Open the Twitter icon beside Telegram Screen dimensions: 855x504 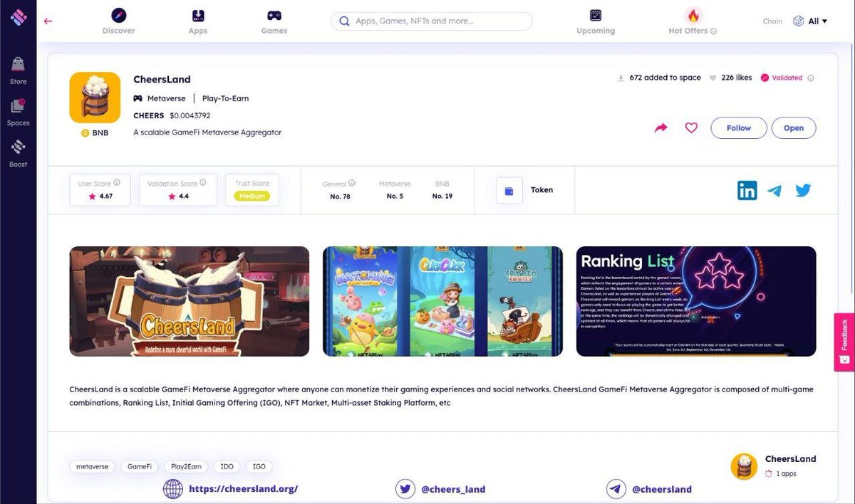click(x=803, y=190)
